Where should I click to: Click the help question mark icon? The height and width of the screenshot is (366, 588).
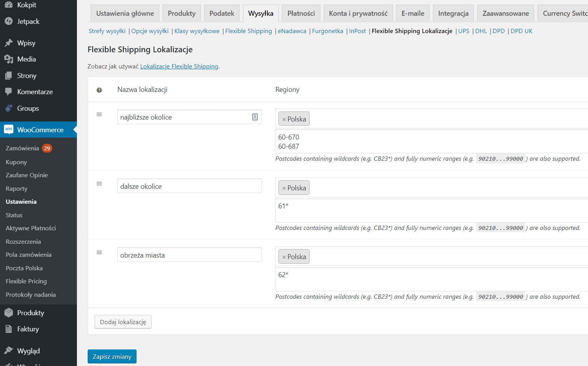(99, 90)
